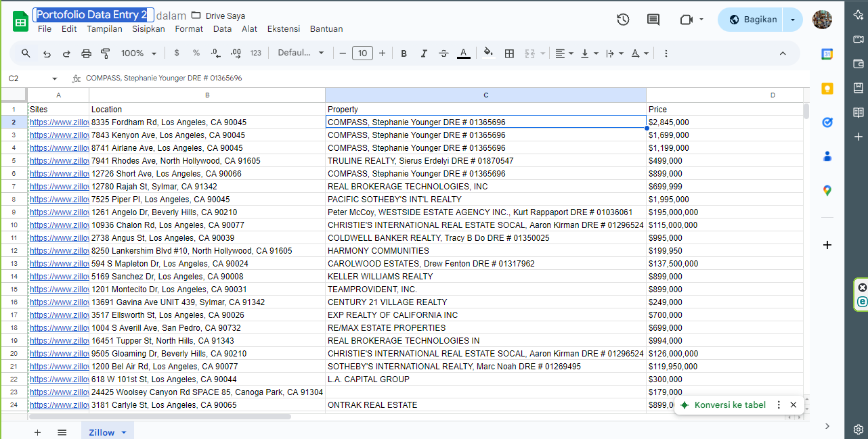Open the Ekstensi menu
The height and width of the screenshot is (439, 868).
click(x=284, y=29)
